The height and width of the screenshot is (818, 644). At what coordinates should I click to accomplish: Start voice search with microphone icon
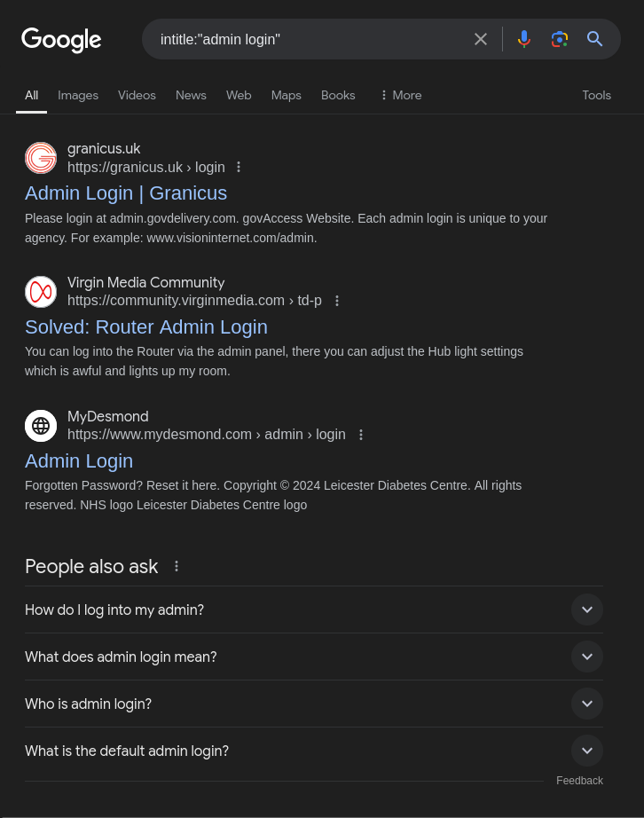click(x=524, y=39)
